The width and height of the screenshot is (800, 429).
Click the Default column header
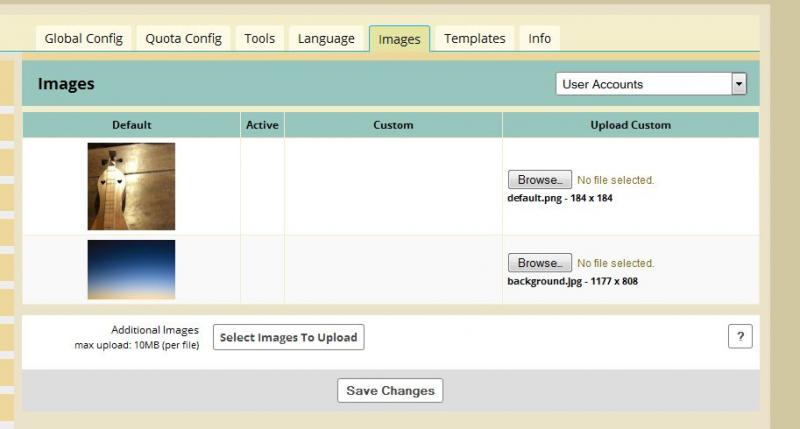tap(131, 125)
